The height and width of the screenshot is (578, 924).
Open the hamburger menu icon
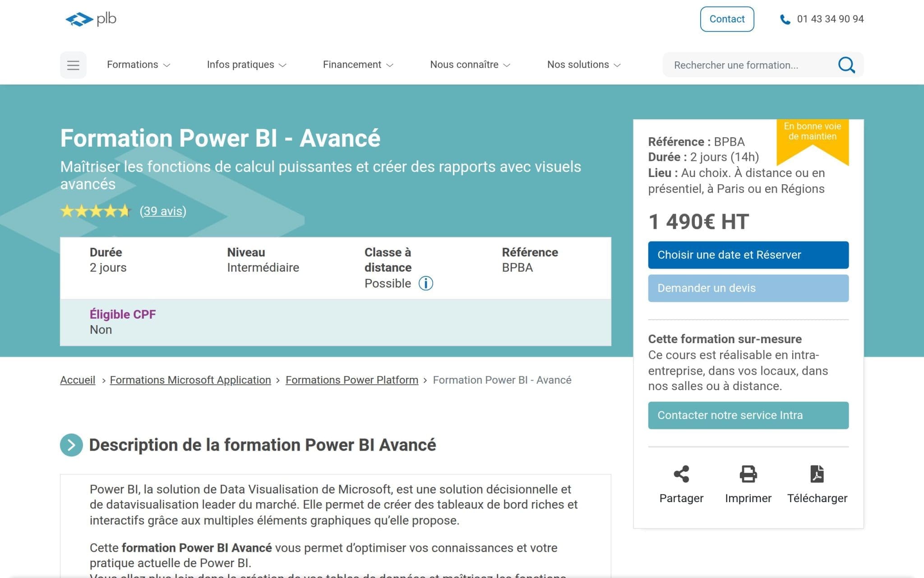(73, 65)
